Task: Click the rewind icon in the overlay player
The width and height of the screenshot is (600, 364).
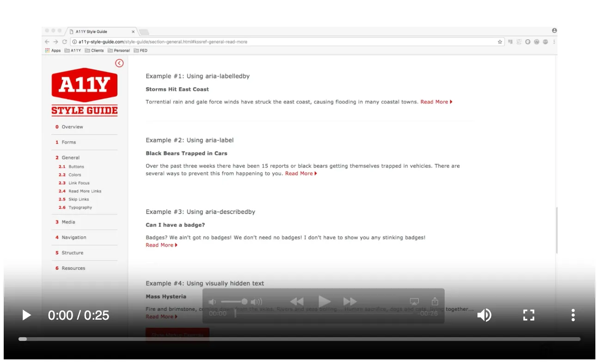Action: [297, 302]
